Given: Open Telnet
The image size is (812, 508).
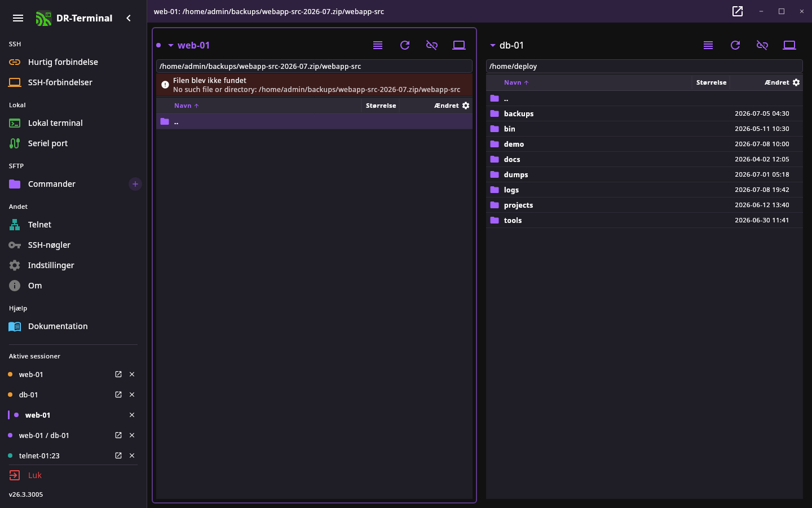Looking at the screenshot, I should pyautogui.click(x=73, y=225).
